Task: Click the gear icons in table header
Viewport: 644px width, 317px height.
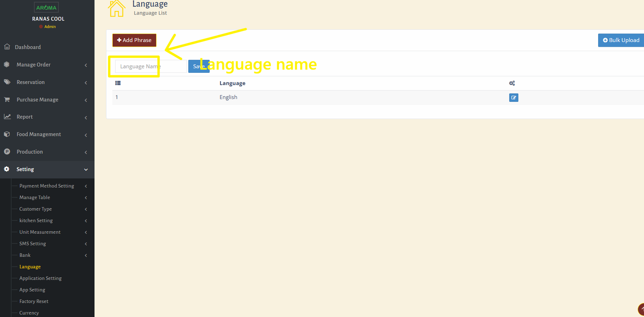Action: pyautogui.click(x=512, y=83)
